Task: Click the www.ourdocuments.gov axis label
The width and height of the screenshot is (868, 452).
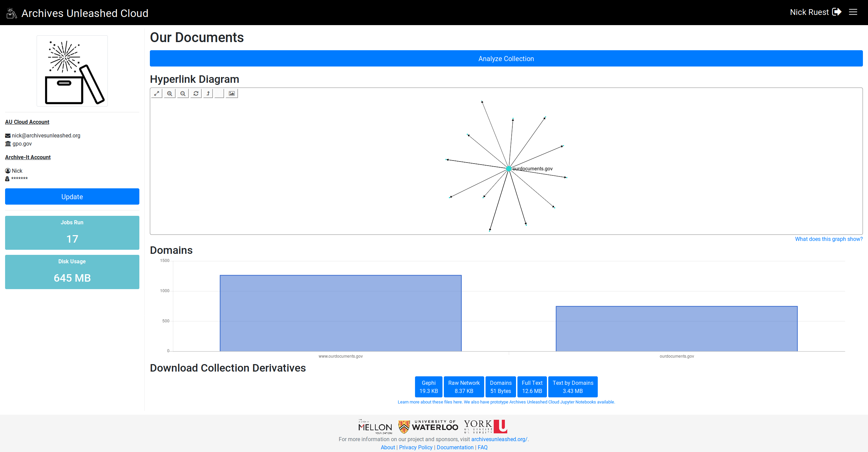Action: coord(341,356)
